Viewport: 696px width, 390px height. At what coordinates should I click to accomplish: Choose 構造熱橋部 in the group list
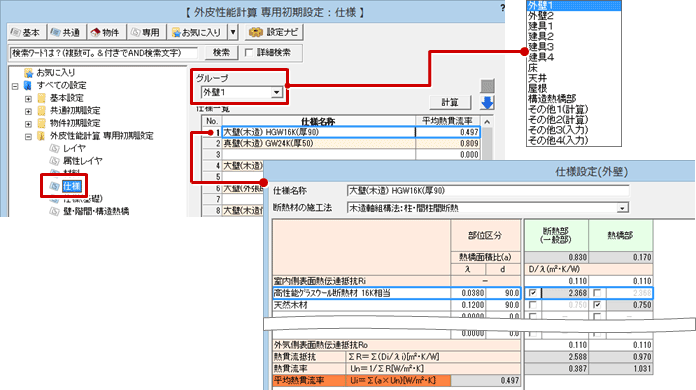click(x=552, y=98)
